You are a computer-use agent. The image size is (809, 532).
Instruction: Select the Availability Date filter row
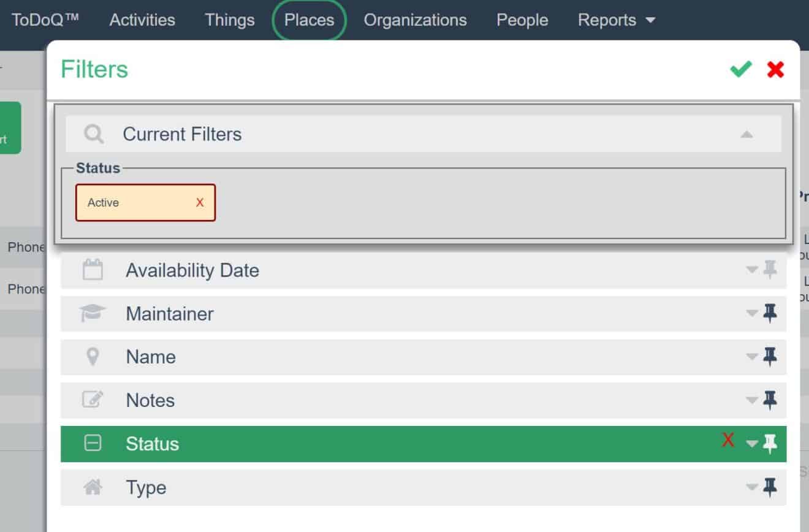[423, 270]
